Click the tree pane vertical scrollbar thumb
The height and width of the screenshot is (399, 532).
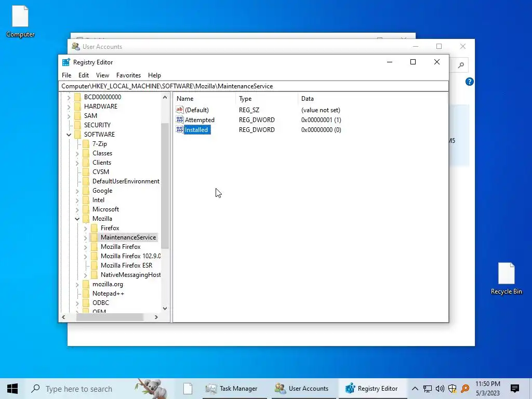coord(165,185)
